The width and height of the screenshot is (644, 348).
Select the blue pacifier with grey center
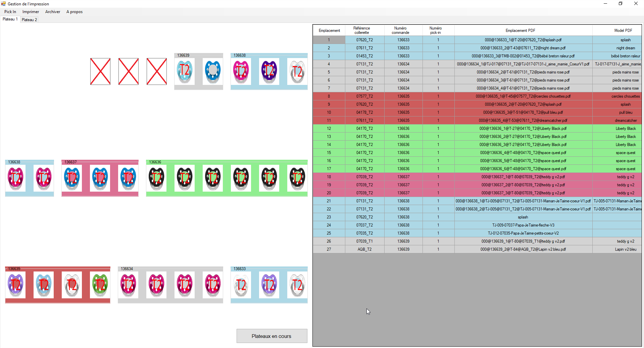(213, 71)
